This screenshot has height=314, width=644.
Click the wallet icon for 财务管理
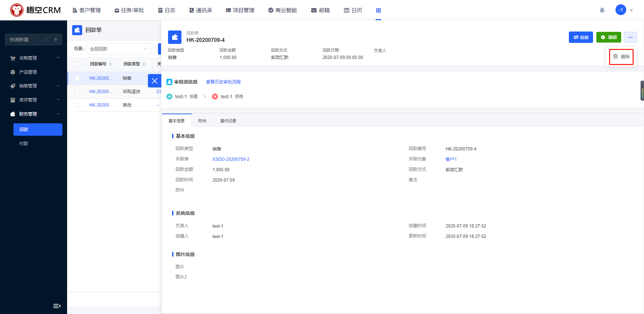(13, 114)
